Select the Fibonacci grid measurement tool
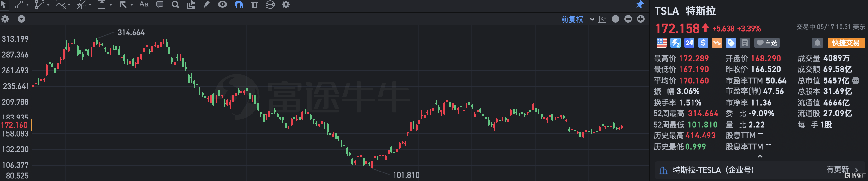The image size is (868, 181). [x=81, y=4]
